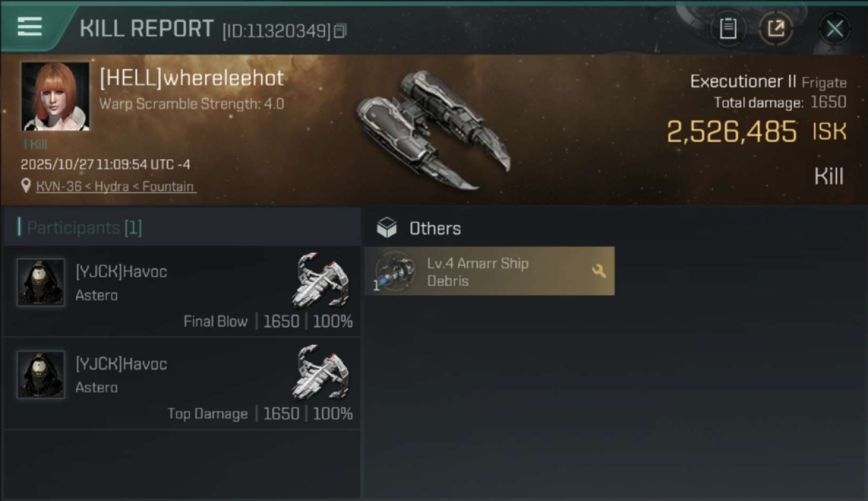868x501 pixels.
Task: Click [YJCK]Havoc name in Top Damage row
Action: [121, 364]
